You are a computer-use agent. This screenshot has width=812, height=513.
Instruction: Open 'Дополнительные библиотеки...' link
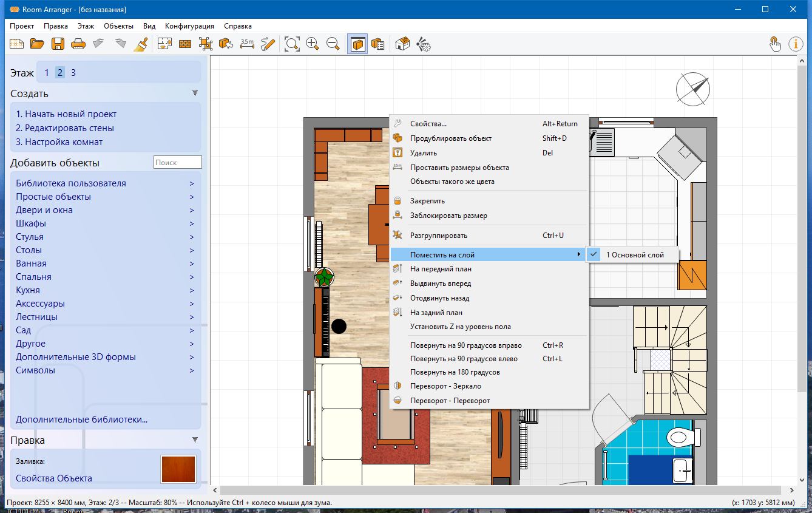pos(82,420)
